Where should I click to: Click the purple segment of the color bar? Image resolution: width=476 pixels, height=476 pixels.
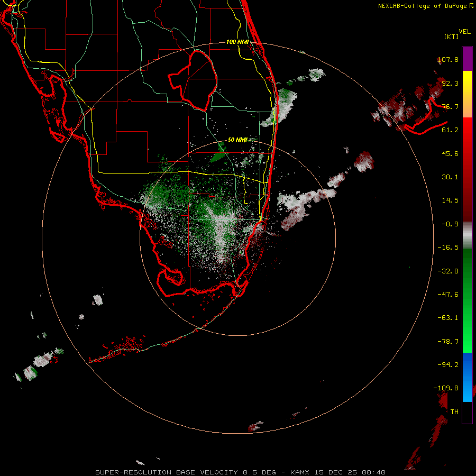pyautogui.click(x=467, y=59)
